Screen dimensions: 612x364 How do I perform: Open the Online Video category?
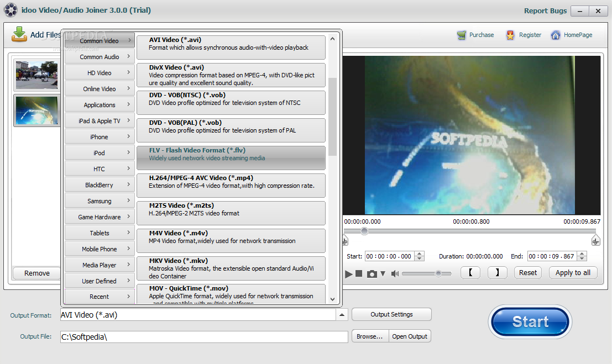(100, 88)
